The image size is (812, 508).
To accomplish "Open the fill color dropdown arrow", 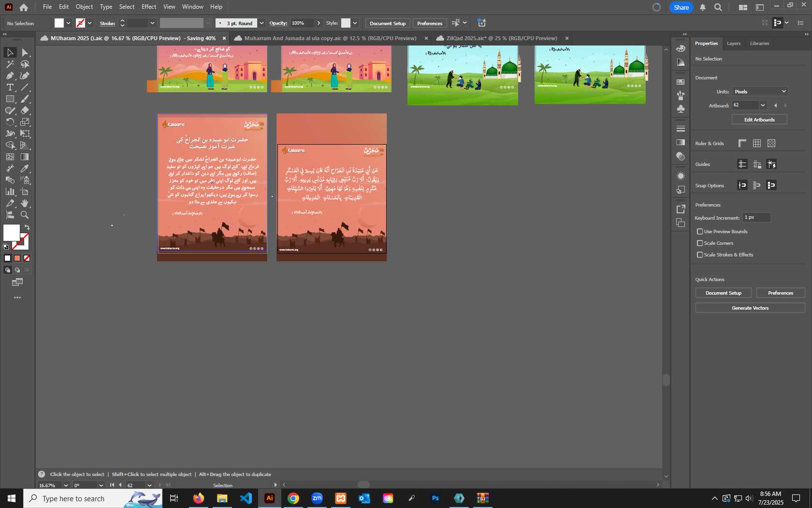I will point(68,23).
